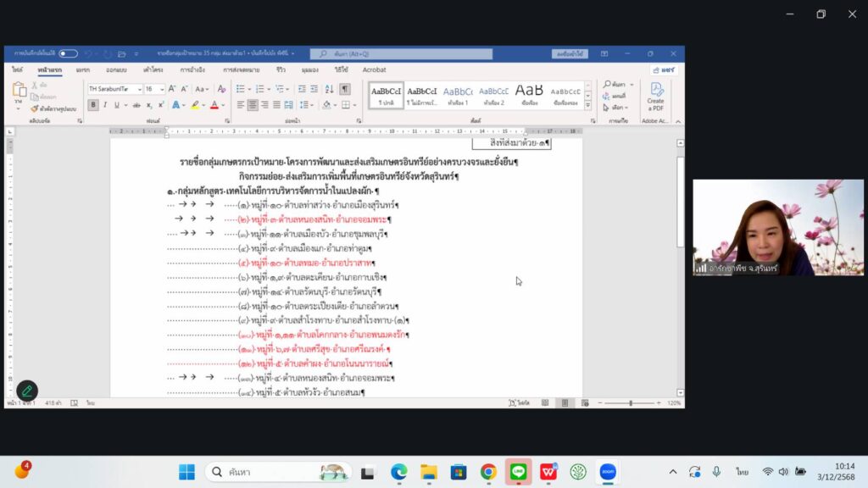Switch to the Insert ribbon tab
Viewport: 868px width, 488px height.
click(82, 69)
